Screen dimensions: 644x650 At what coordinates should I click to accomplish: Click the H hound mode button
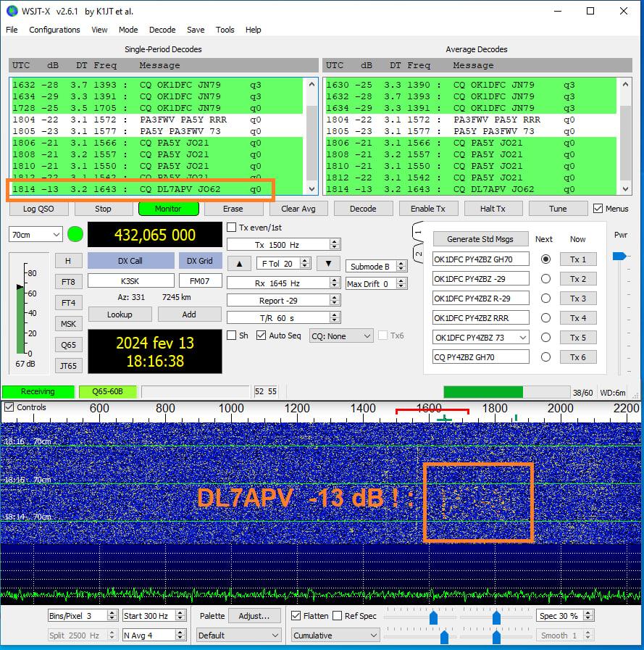[68, 261]
